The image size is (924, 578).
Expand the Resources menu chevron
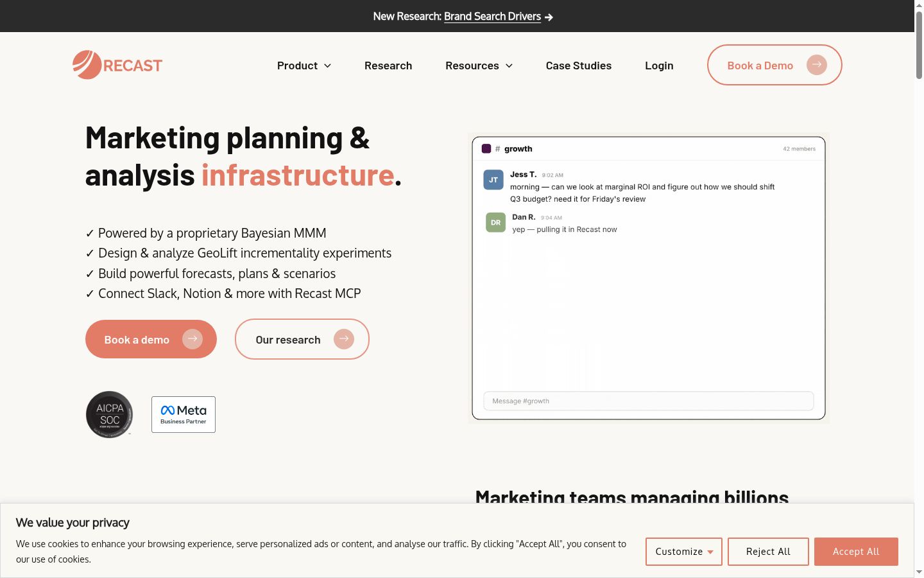click(509, 66)
